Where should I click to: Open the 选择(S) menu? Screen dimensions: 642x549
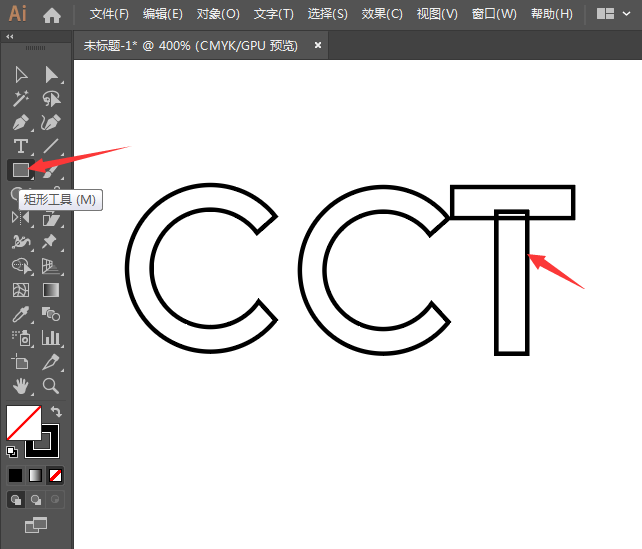coord(328,14)
